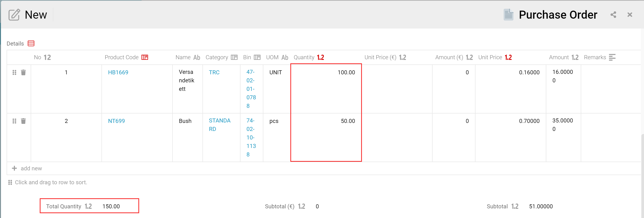Click the edit pencil icon beside New

14,15
